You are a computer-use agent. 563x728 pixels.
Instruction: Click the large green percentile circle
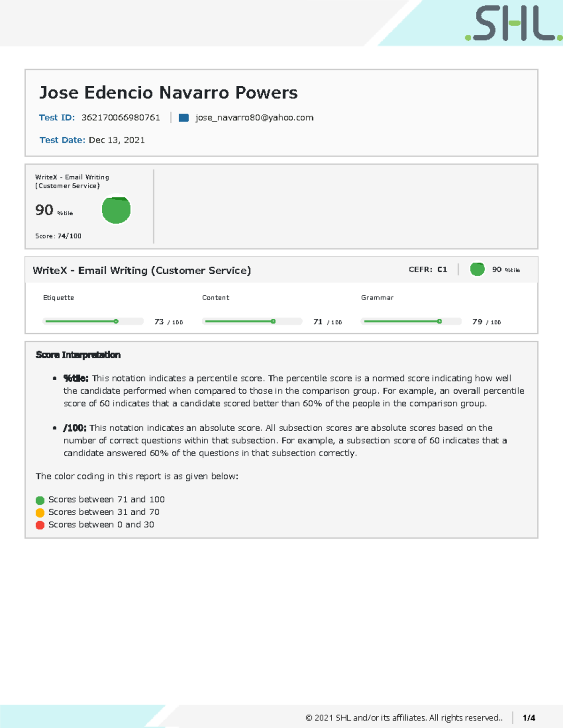[116, 210]
